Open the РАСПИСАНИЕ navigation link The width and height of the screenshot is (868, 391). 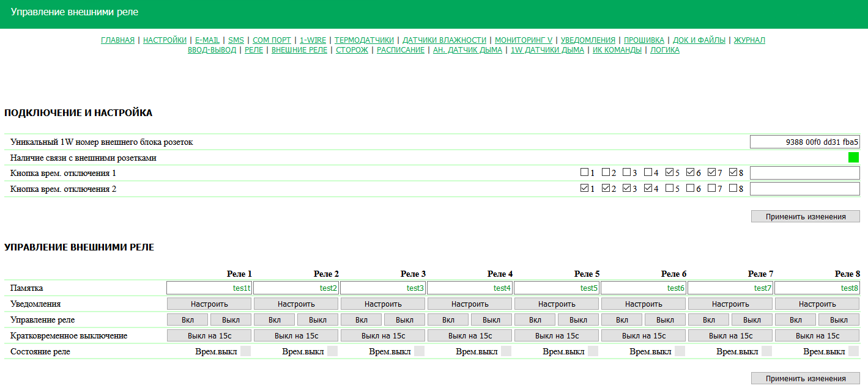click(x=400, y=50)
